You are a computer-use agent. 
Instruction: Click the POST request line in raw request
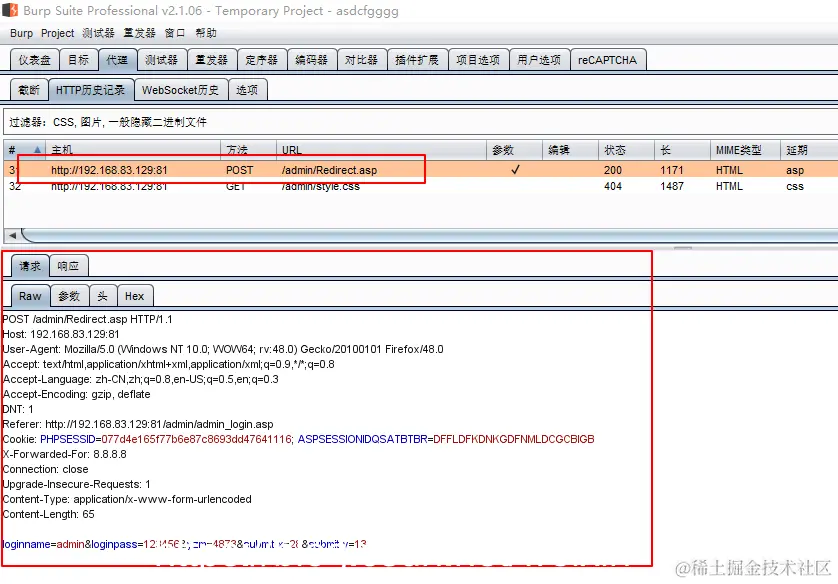coord(88,319)
